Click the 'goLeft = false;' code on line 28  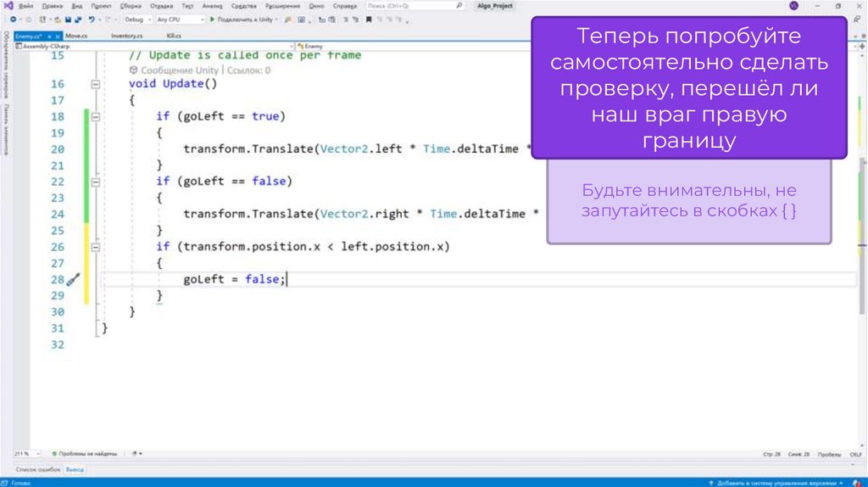(x=234, y=279)
